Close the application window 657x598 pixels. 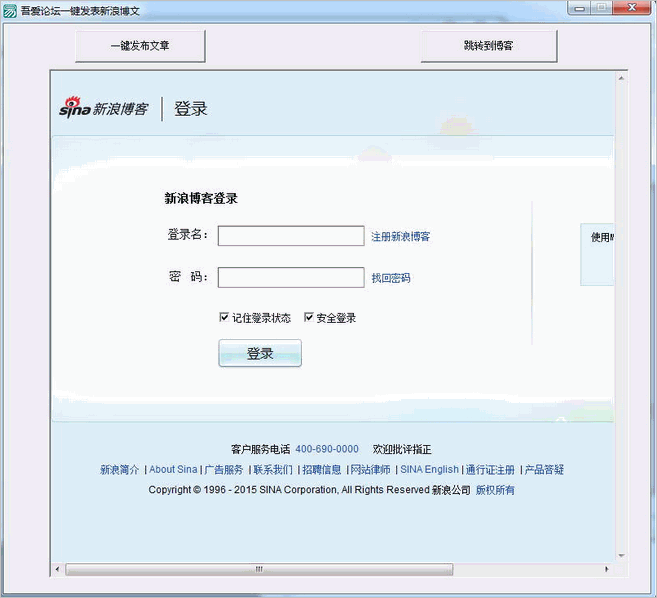pyautogui.click(x=633, y=8)
